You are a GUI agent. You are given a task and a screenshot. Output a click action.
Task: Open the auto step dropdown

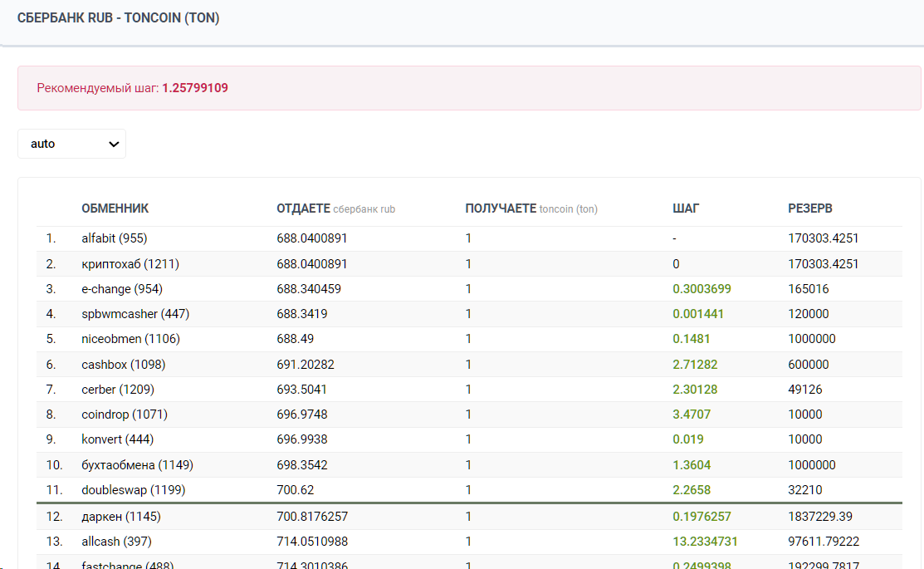coord(72,144)
